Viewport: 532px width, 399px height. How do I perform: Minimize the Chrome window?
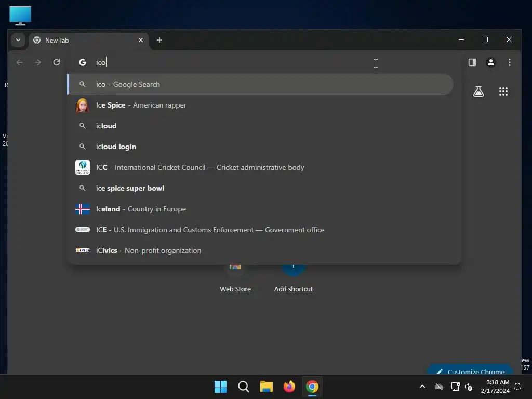click(461, 39)
